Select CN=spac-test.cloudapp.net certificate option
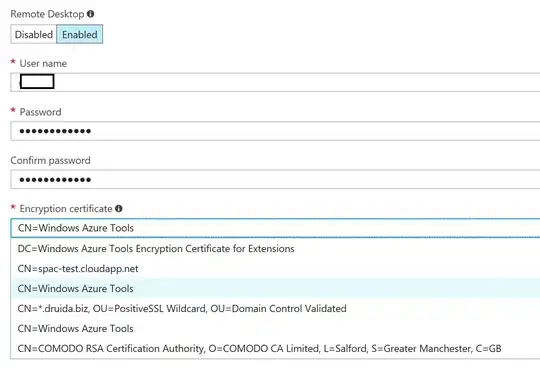Viewport: 540px width, 368px height. tap(275, 269)
